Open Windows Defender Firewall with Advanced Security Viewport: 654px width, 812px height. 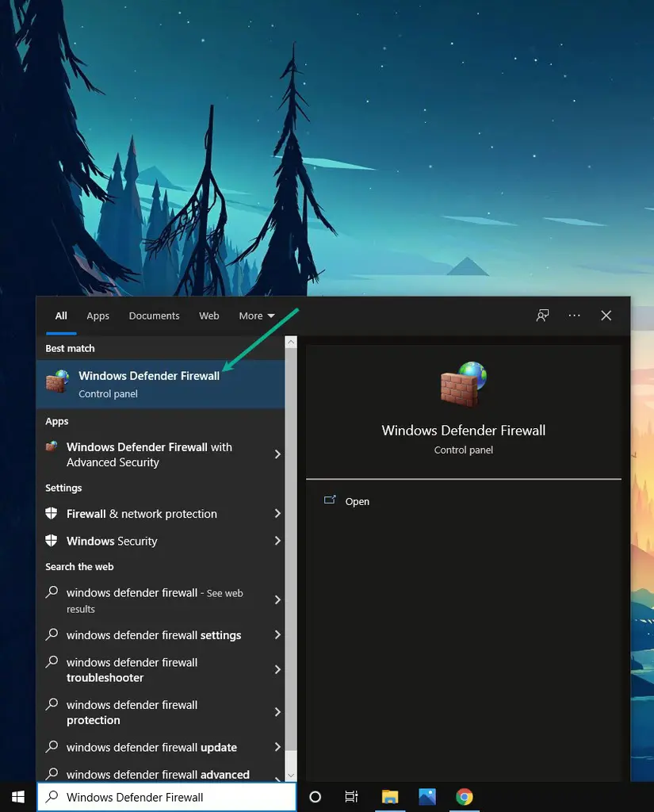160,454
